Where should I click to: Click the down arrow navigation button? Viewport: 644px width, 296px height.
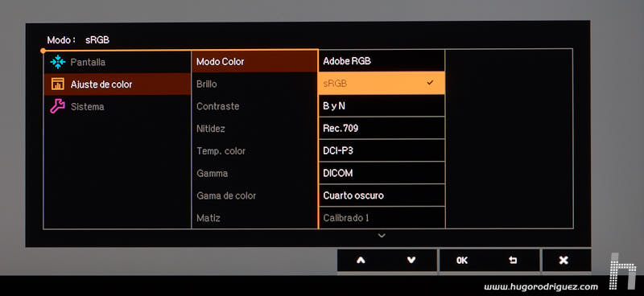pyautogui.click(x=411, y=261)
